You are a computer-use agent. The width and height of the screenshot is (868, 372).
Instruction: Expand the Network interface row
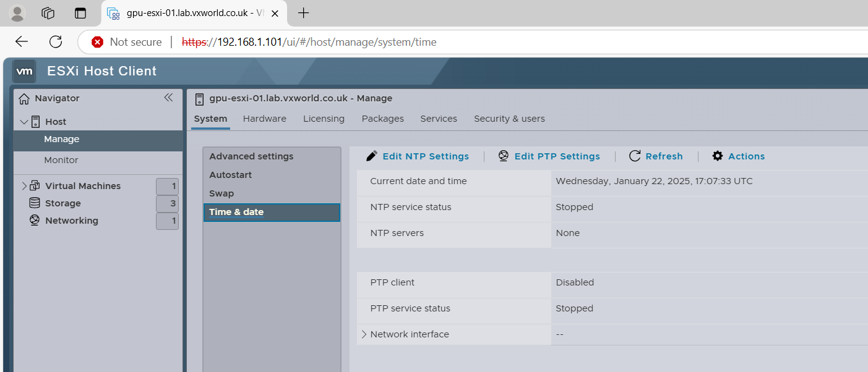pyautogui.click(x=364, y=334)
